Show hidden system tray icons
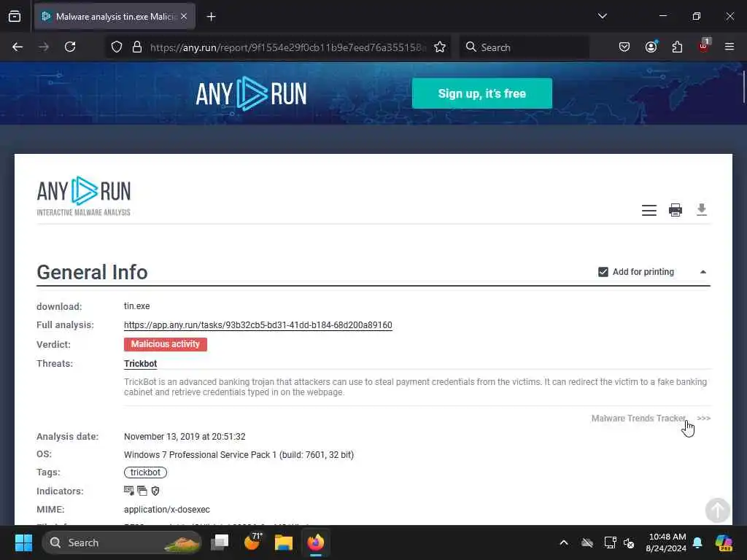Screen dimensions: 747x560 564,542
